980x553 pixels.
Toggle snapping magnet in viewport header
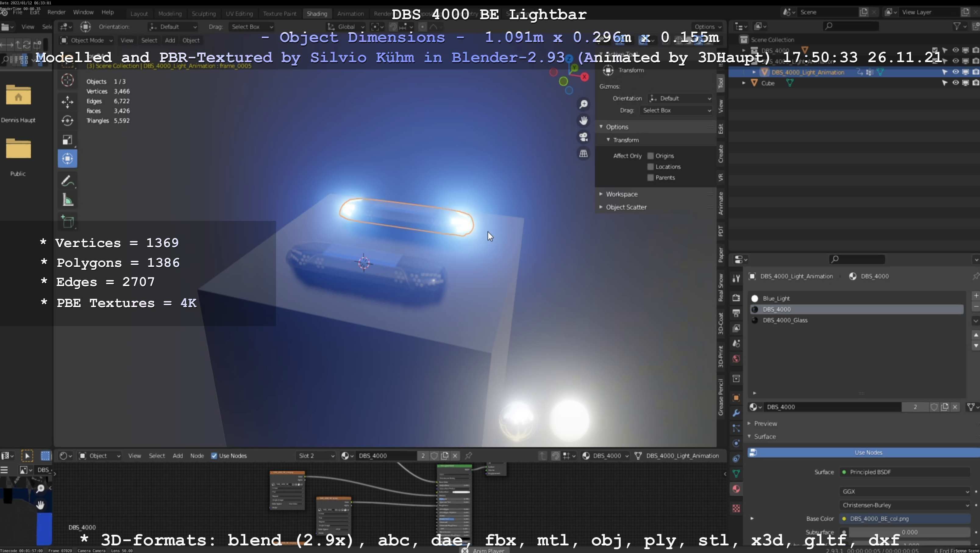[393, 27]
